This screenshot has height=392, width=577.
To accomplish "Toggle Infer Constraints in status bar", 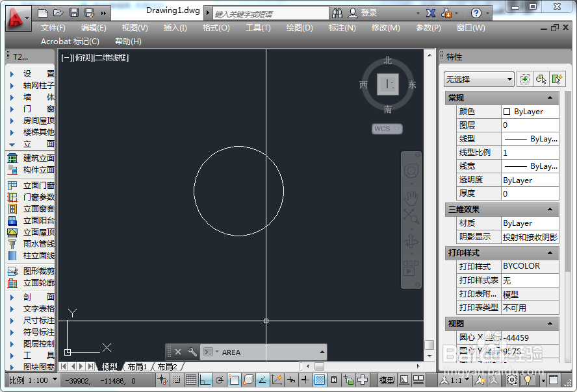I will [162, 380].
